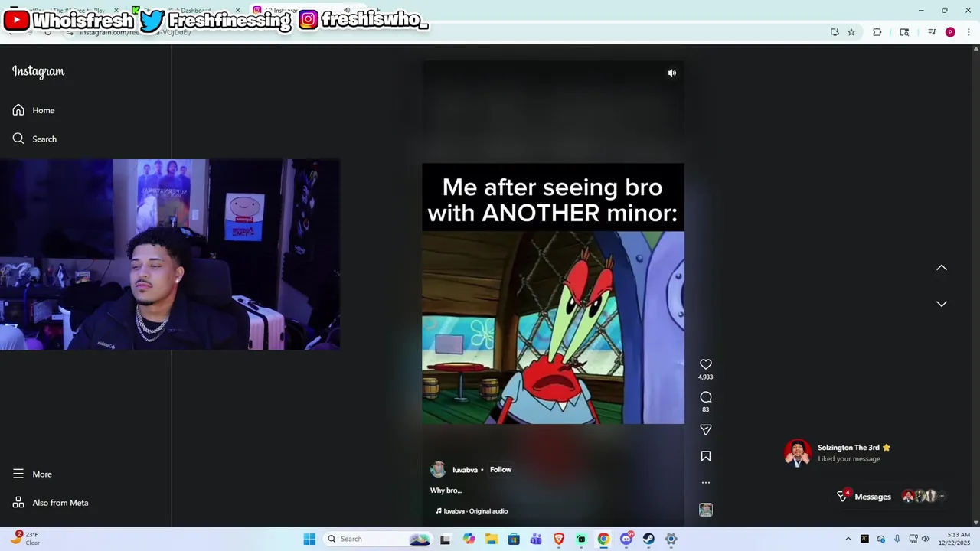The image size is (980, 551).
Task: Go to previous reel with up chevron
Action: click(x=942, y=268)
